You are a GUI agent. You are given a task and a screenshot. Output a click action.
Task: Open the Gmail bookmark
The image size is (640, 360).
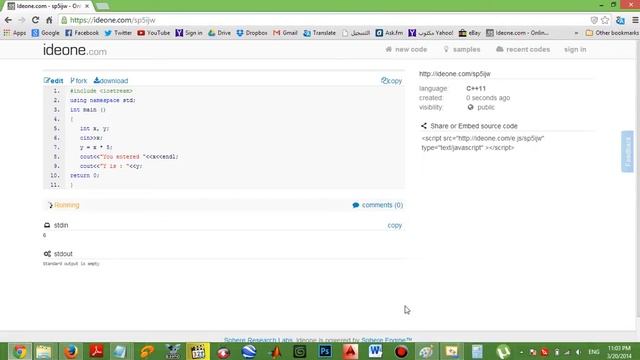click(x=285, y=33)
